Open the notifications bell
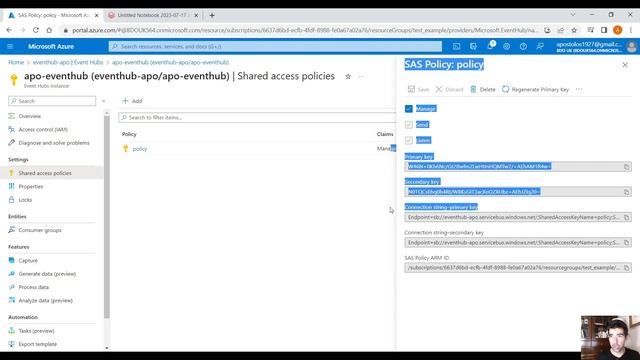 pyautogui.click(x=490, y=47)
